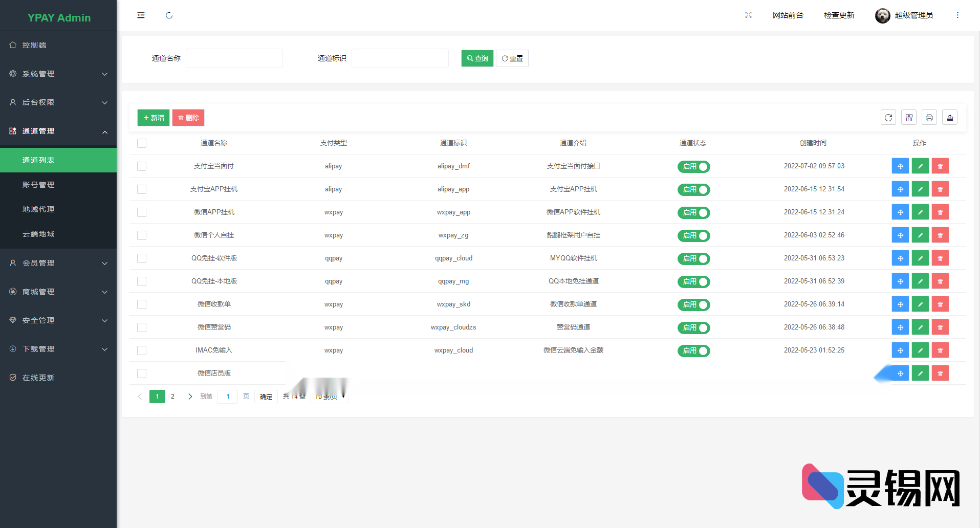The height and width of the screenshot is (528, 980).
Task: Click the 查询 search button
Action: 477,58
